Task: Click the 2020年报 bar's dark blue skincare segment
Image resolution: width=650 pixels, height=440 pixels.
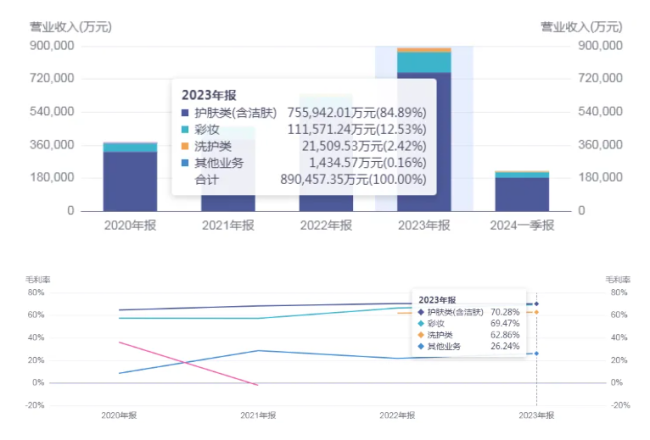Action: point(130,182)
